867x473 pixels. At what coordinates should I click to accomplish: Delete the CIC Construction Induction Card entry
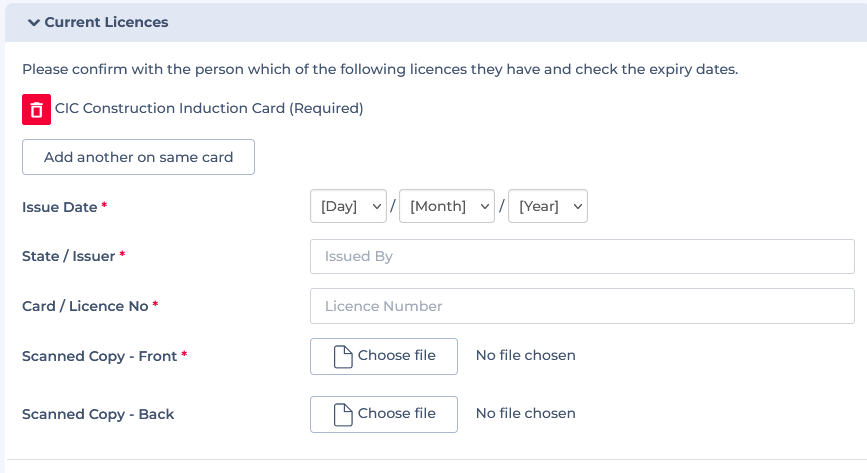(x=36, y=110)
